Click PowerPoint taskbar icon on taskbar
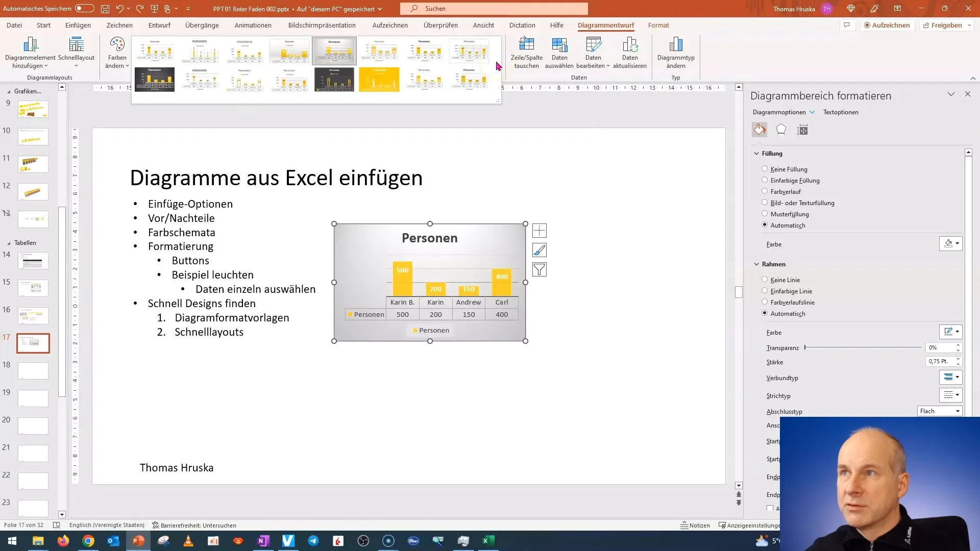 click(x=139, y=540)
